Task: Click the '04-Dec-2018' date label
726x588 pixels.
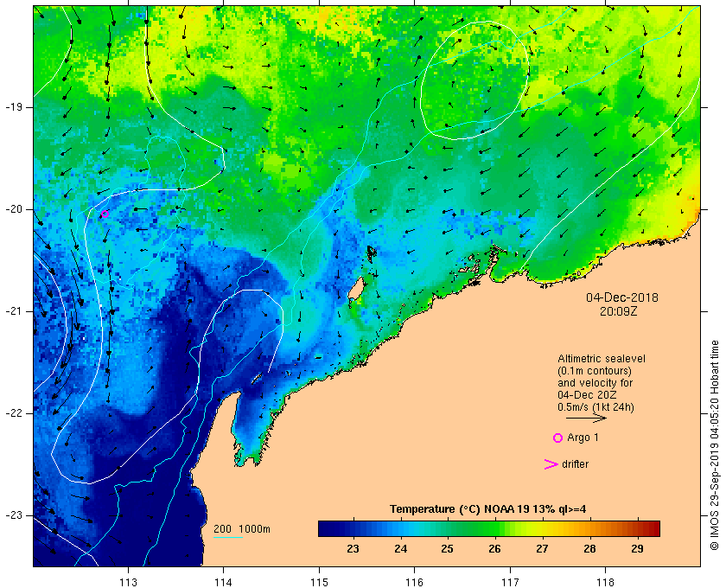Action: pos(621,297)
